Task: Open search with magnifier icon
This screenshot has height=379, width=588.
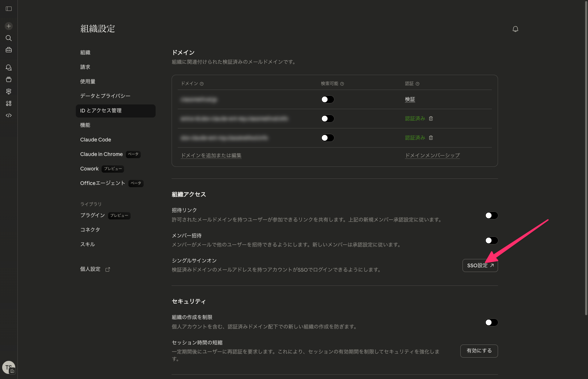Action: (9, 38)
